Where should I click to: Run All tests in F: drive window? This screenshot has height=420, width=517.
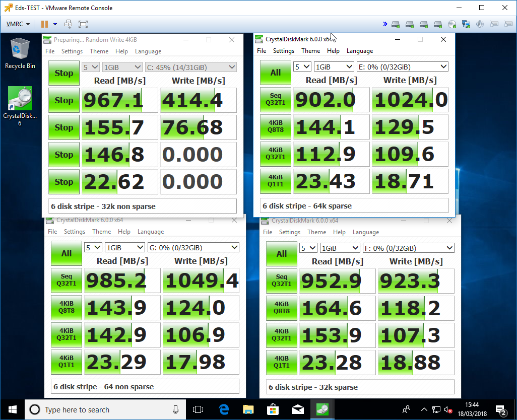pos(282,254)
